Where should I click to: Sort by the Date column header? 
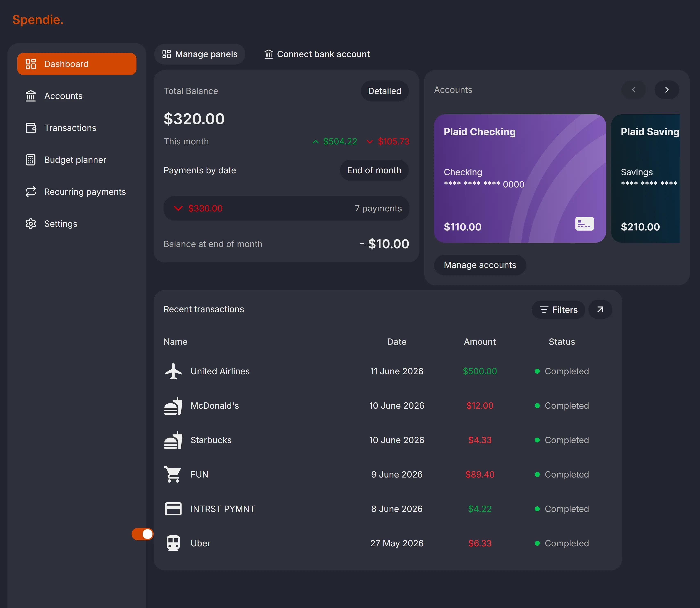click(x=397, y=342)
